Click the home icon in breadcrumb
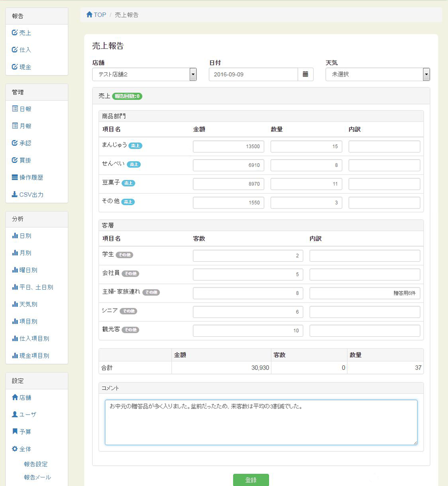The image size is (448, 486). [x=89, y=15]
